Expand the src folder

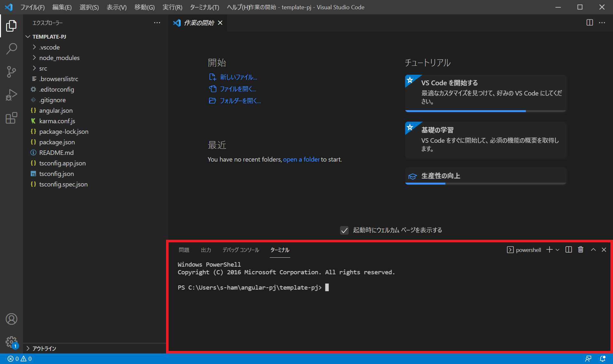click(43, 68)
